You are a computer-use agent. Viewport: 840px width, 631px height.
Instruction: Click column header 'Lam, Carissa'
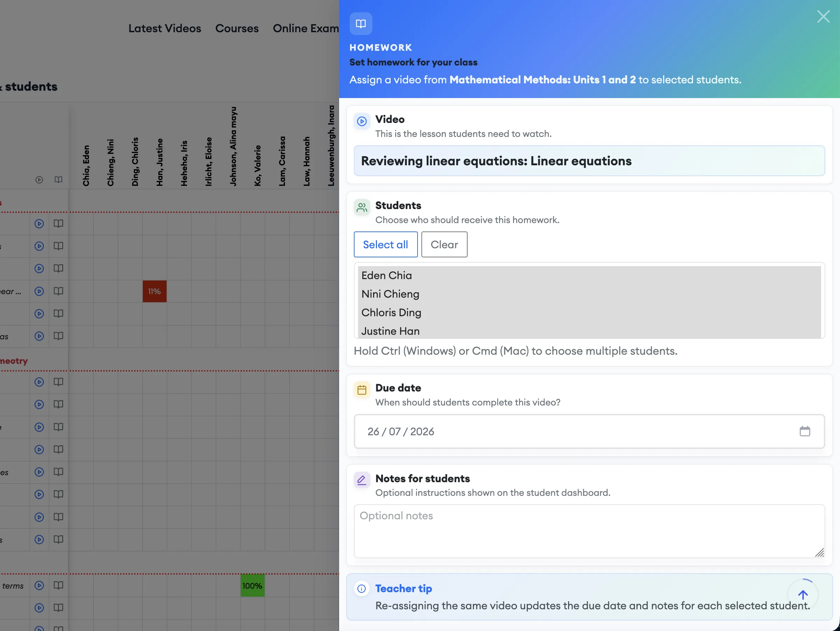(282, 161)
